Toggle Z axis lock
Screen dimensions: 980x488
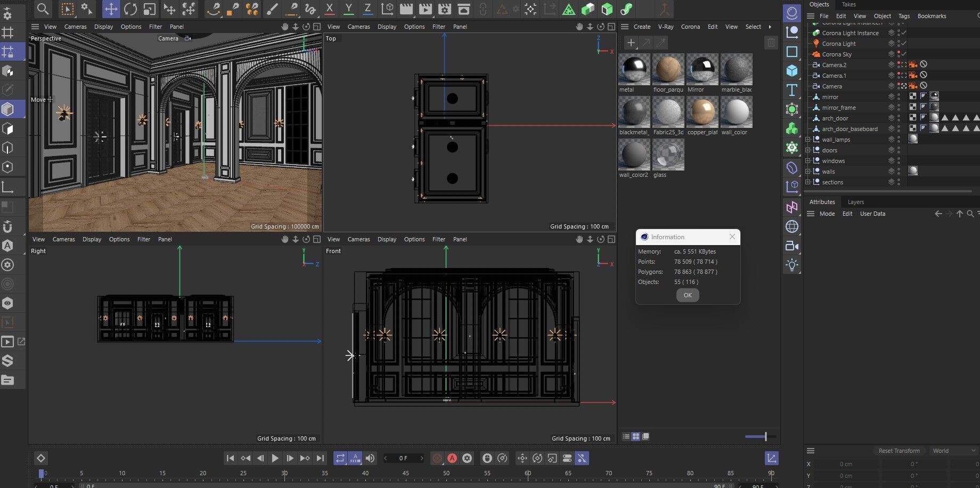pos(367,9)
